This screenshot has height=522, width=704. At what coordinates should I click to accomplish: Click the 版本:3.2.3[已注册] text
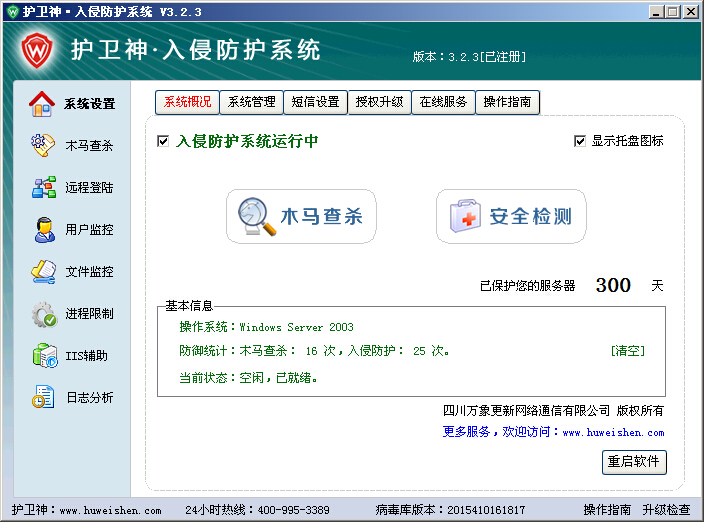click(469, 57)
